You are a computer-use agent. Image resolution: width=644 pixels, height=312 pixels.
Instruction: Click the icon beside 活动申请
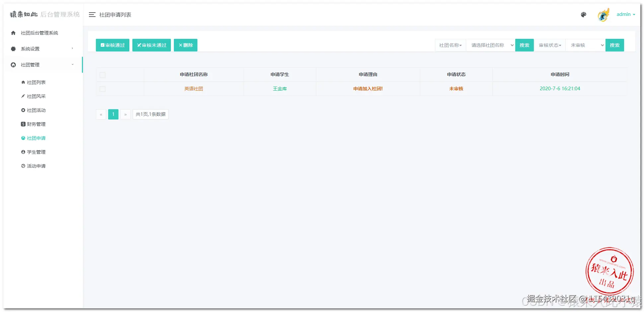pyautogui.click(x=23, y=166)
